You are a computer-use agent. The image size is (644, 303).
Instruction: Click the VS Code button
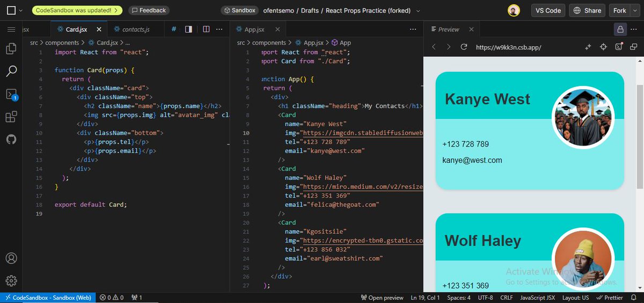pyautogui.click(x=548, y=10)
